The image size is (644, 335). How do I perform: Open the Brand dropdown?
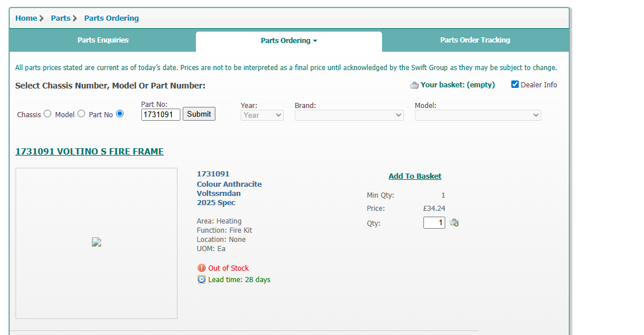pos(349,115)
